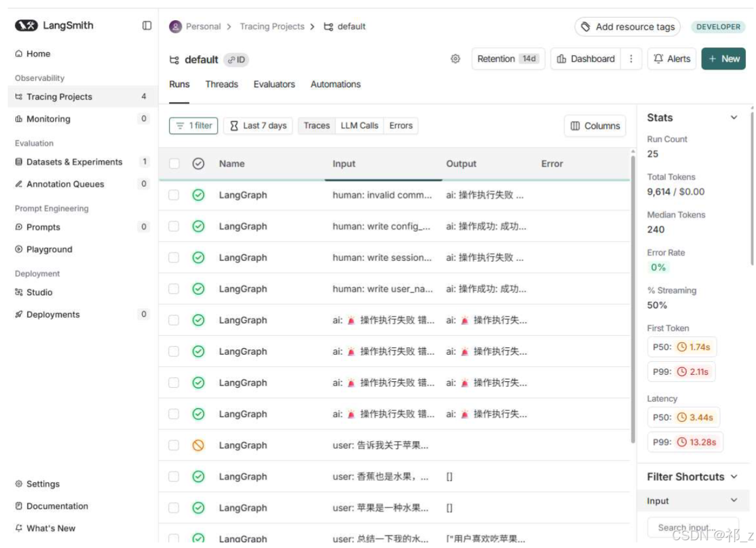
Task: Collapse the Input filter section
Action: 734,501
